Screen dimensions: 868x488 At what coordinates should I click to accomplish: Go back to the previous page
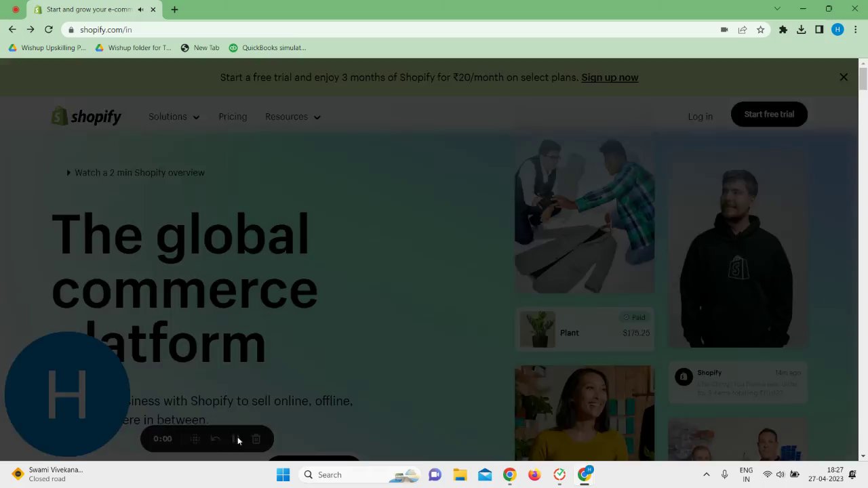pos(12,30)
